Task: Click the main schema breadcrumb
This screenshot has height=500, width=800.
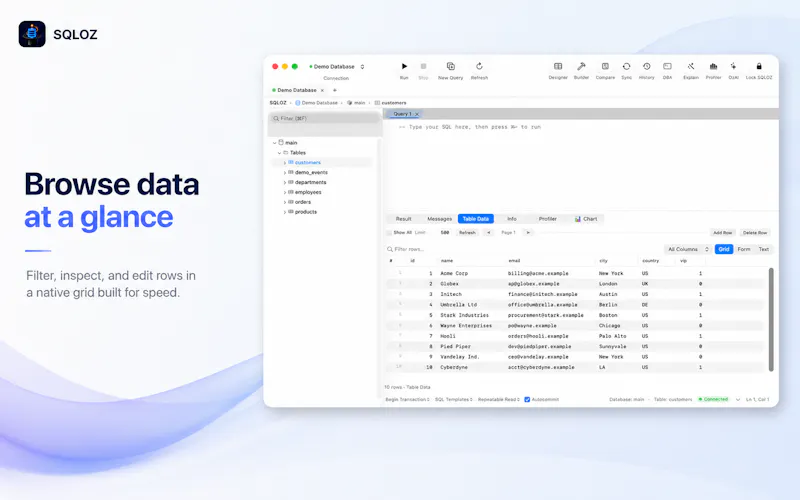Action: pyautogui.click(x=356, y=103)
